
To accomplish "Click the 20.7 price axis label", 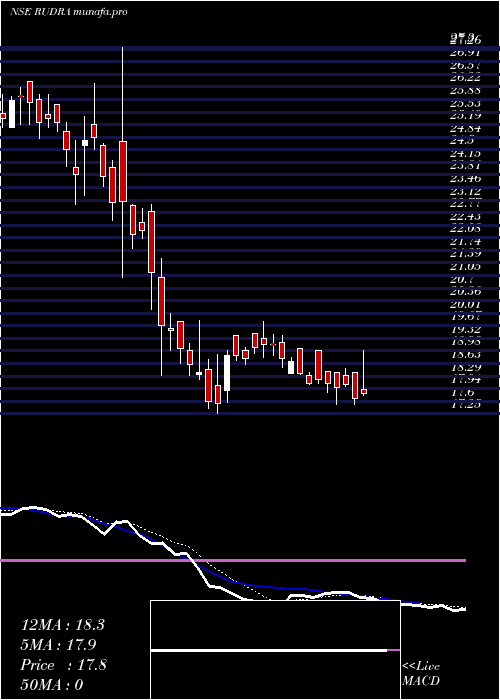I will (462, 280).
